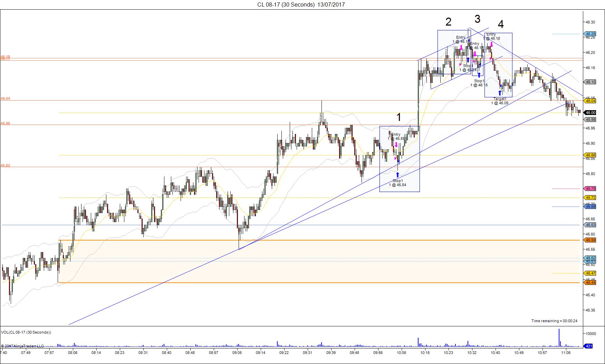Click the 45.90 price axis label
605x364 pixels.
(x=590, y=143)
